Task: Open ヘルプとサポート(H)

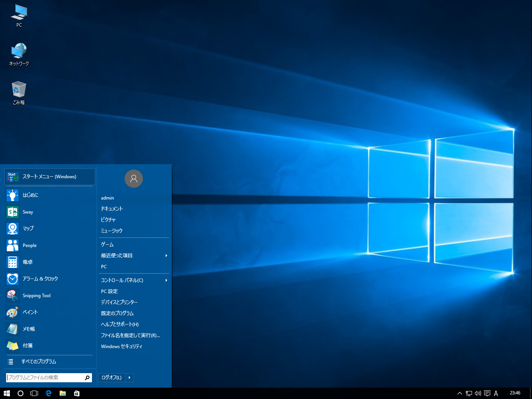Action: tap(120, 325)
